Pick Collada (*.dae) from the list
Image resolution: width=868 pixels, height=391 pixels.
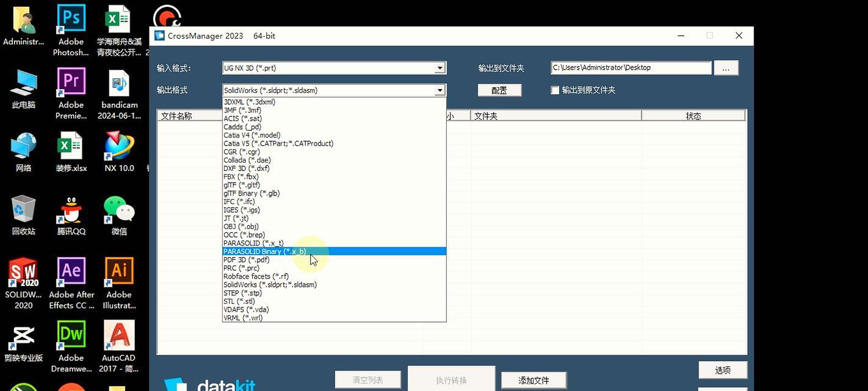pos(334,160)
